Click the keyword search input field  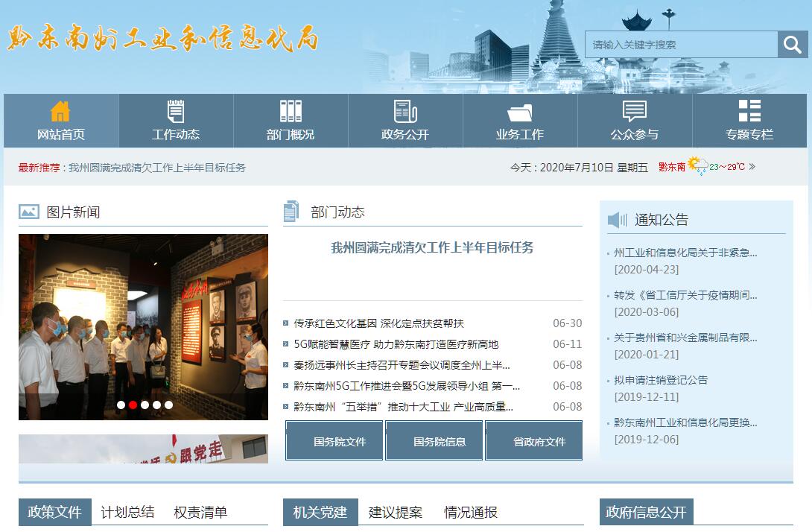pyautogui.click(x=681, y=45)
